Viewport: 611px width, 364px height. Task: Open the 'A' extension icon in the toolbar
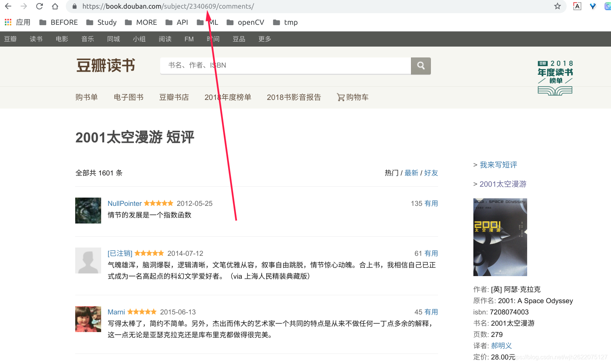[x=577, y=6]
